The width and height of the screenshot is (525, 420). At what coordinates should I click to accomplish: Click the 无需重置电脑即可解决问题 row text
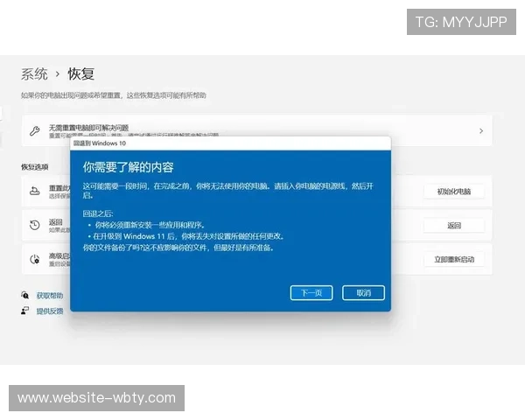(x=88, y=128)
